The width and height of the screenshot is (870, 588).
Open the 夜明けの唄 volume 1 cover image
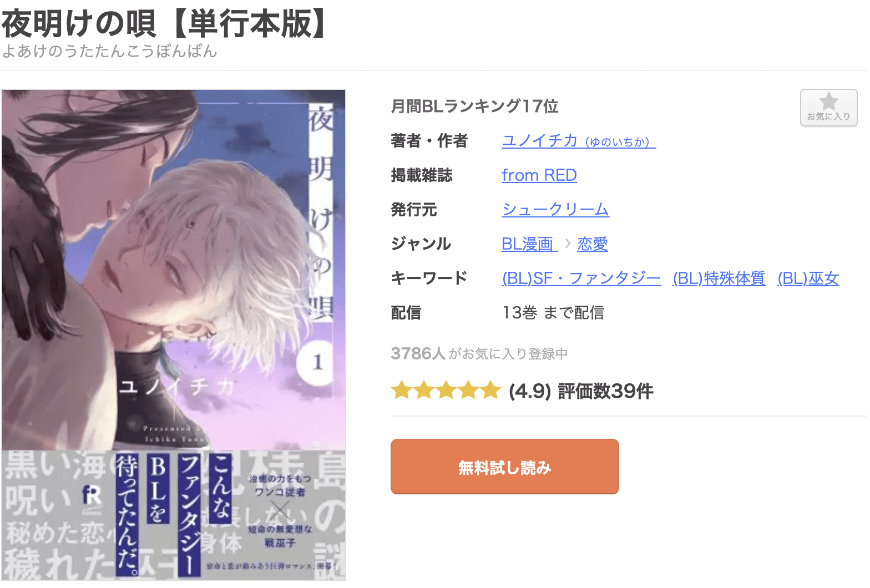coord(174,335)
